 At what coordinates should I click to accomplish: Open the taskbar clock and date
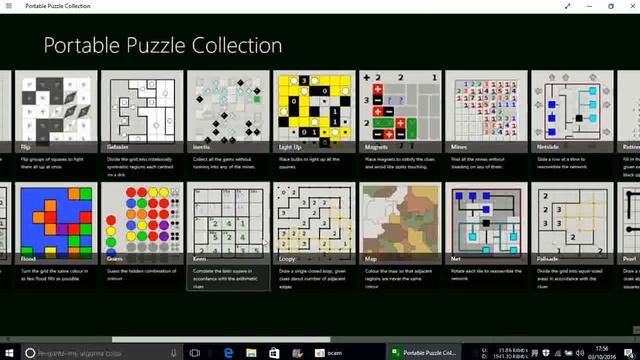point(602,353)
